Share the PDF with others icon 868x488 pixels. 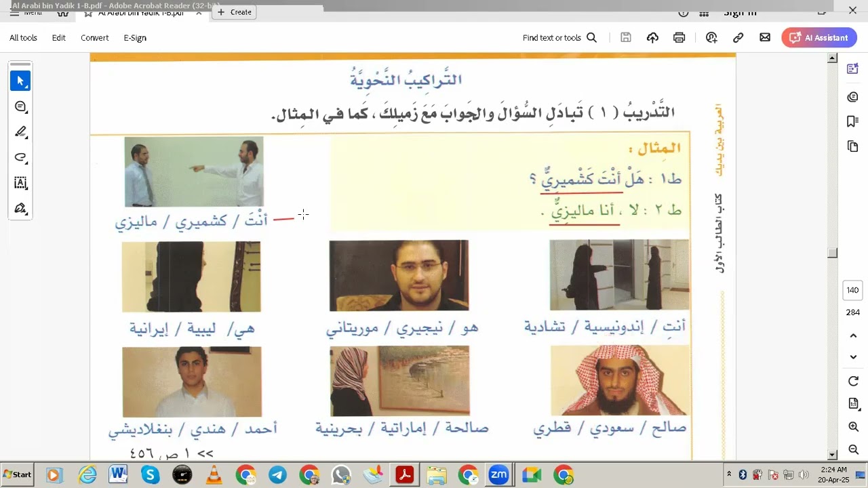pos(711,38)
